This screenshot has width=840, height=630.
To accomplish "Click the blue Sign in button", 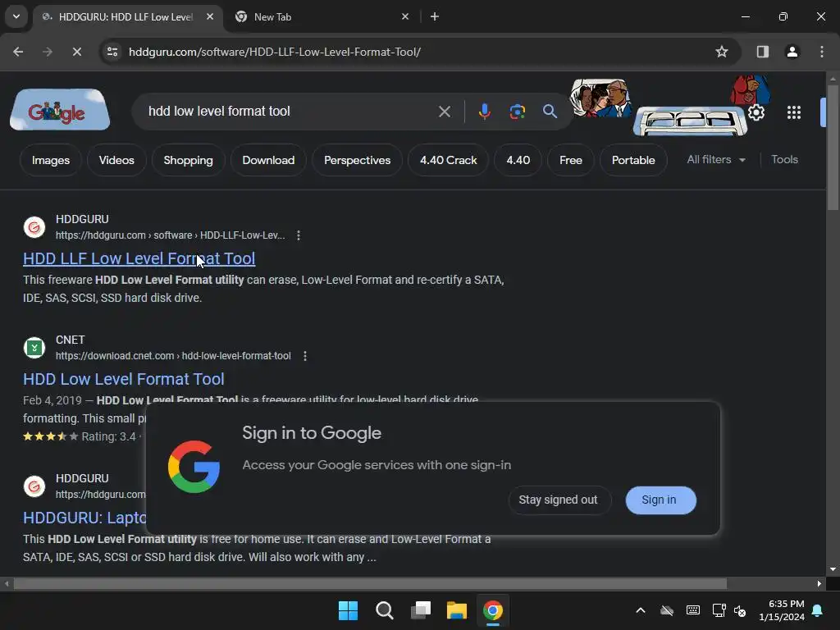I will point(660,500).
